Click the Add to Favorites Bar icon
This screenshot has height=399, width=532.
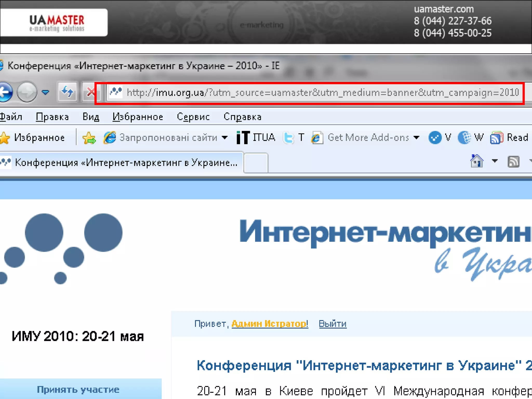pos(89,138)
